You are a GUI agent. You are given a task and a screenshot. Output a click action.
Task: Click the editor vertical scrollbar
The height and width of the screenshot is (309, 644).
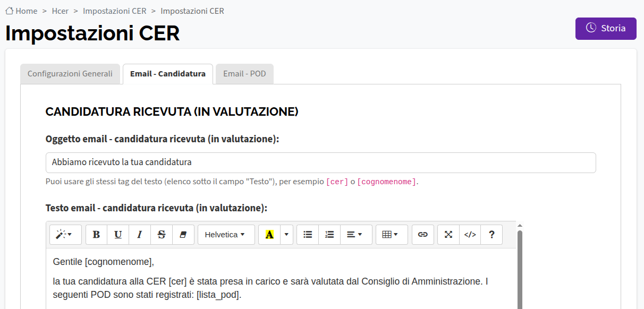click(x=520, y=269)
